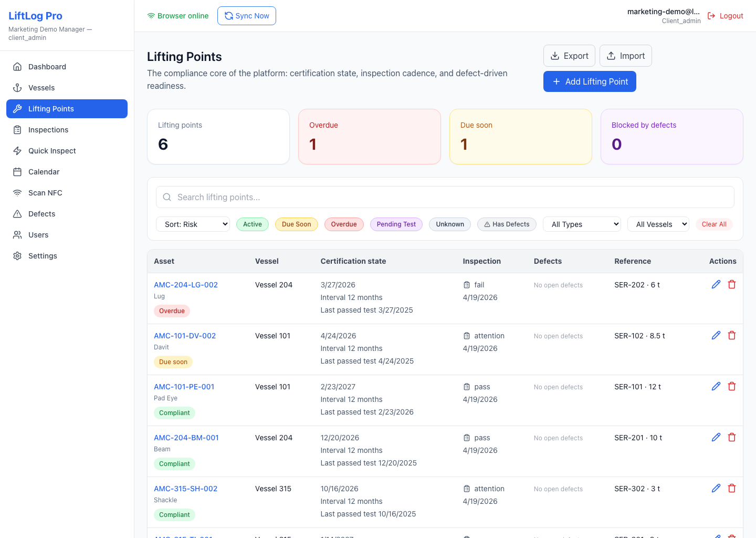Select Quick Inspect in the sidebar
Image resolution: width=756 pixels, height=538 pixels.
(67, 151)
